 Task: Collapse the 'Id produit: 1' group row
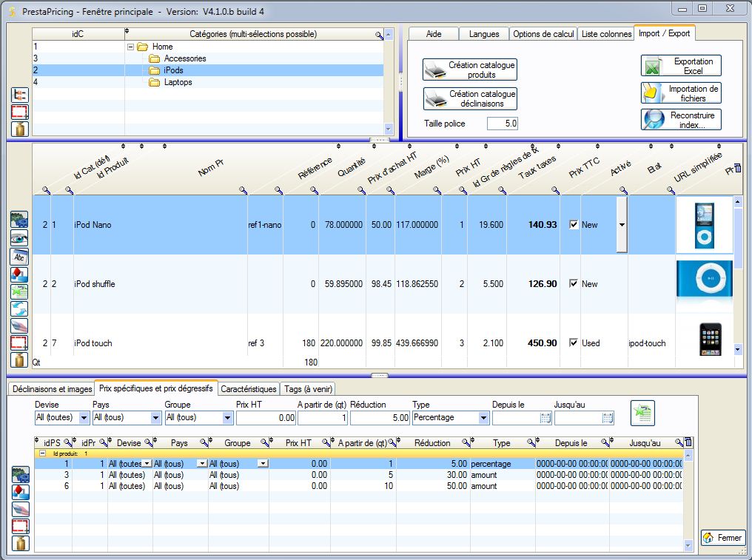[42, 453]
